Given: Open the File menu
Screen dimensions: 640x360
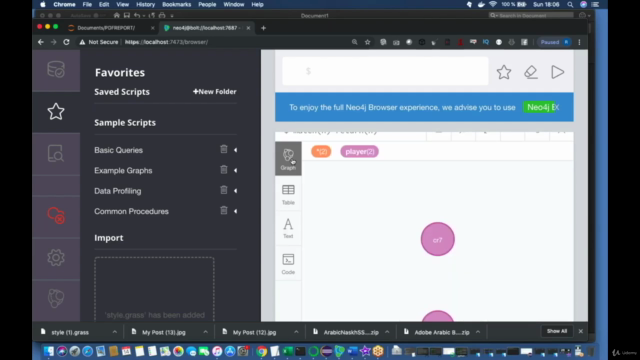Looking at the screenshot, I should click(x=87, y=4).
